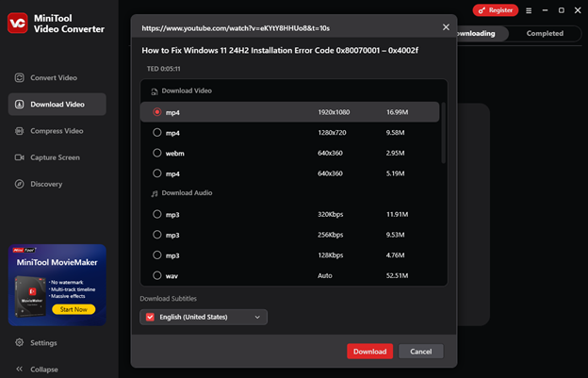The width and height of the screenshot is (588, 378).
Task: Click the Download Audio music note icon
Action: pyautogui.click(x=155, y=193)
